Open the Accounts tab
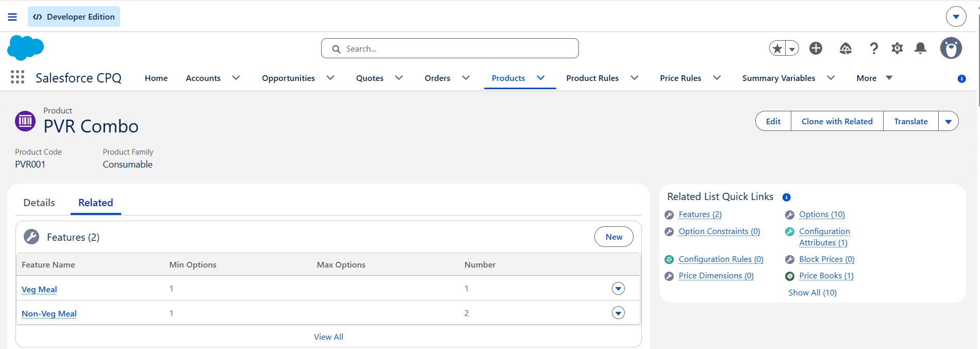The image size is (980, 349). click(x=203, y=78)
